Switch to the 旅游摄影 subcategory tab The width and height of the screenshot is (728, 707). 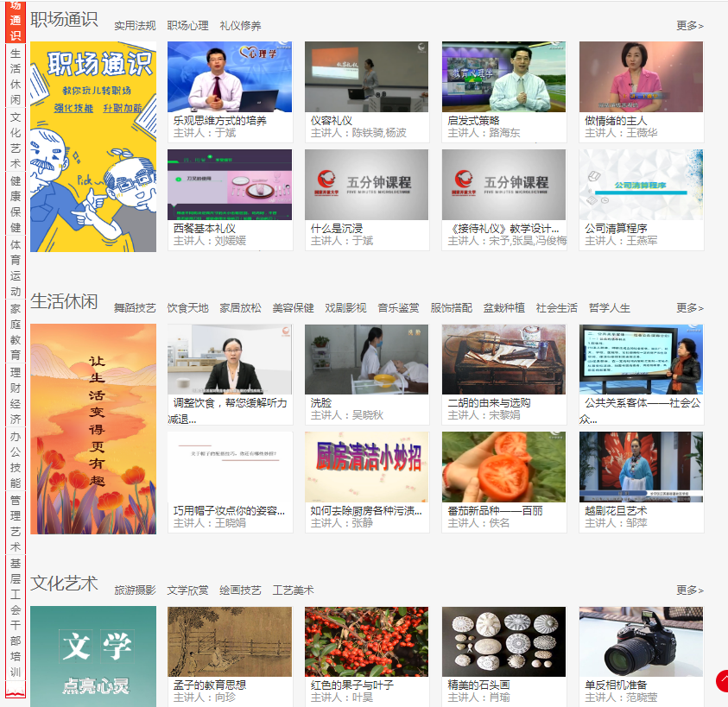click(135, 590)
